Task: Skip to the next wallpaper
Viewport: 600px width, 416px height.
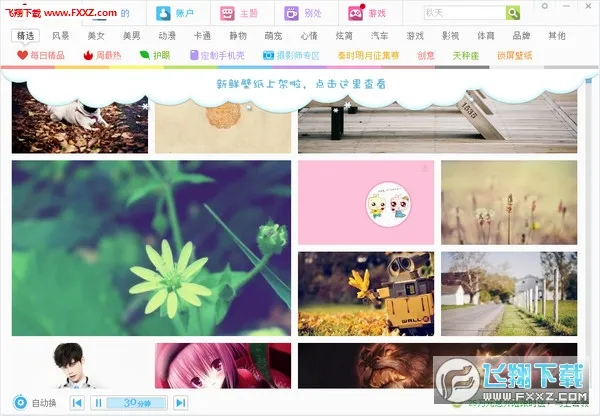Action: [x=180, y=403]
